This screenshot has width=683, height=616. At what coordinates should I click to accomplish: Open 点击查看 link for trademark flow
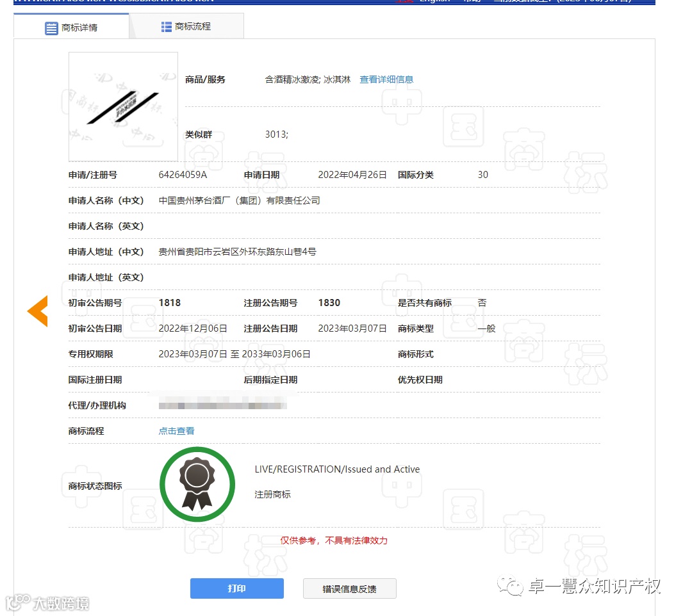coord(176,431)
